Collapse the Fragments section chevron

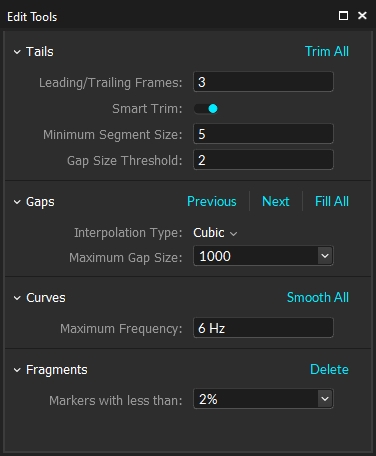coord(17,370)
